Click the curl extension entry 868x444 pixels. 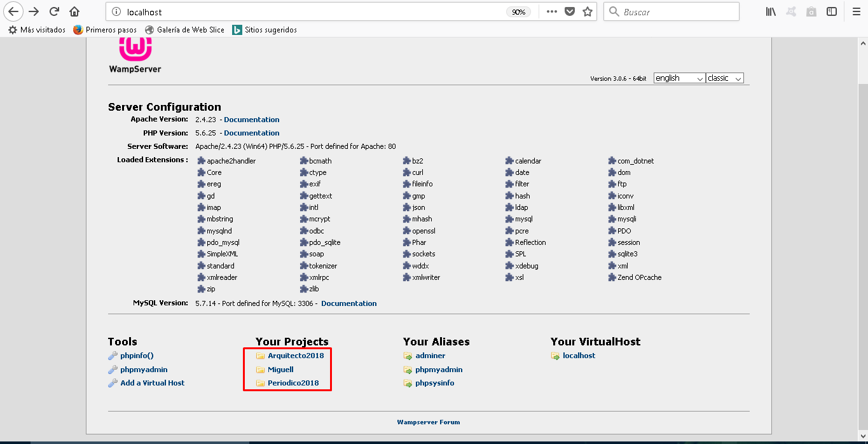[413, 172]
